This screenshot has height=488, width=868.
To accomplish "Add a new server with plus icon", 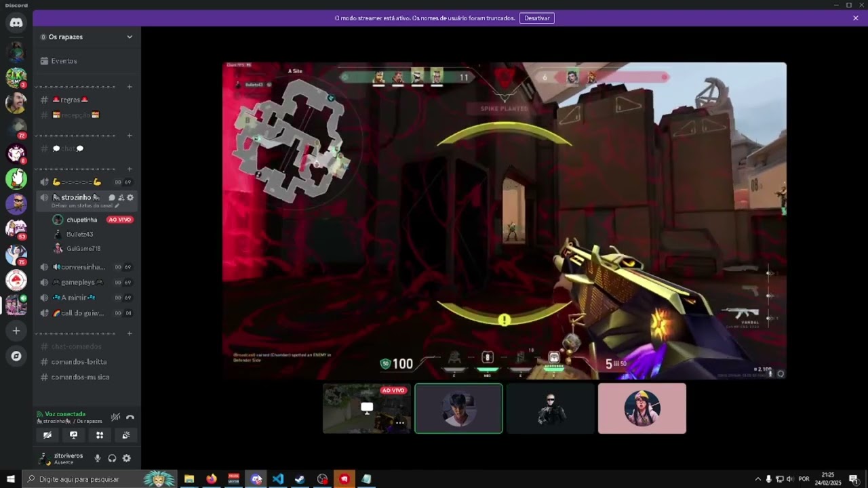I will coord(16,331).
